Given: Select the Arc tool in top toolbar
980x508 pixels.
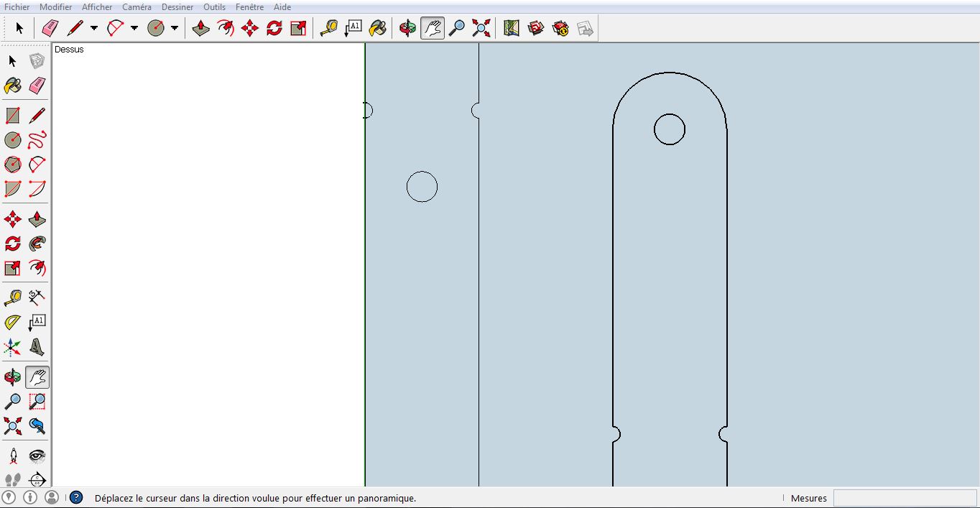Looking at the screenshot, I should [115, 29].
